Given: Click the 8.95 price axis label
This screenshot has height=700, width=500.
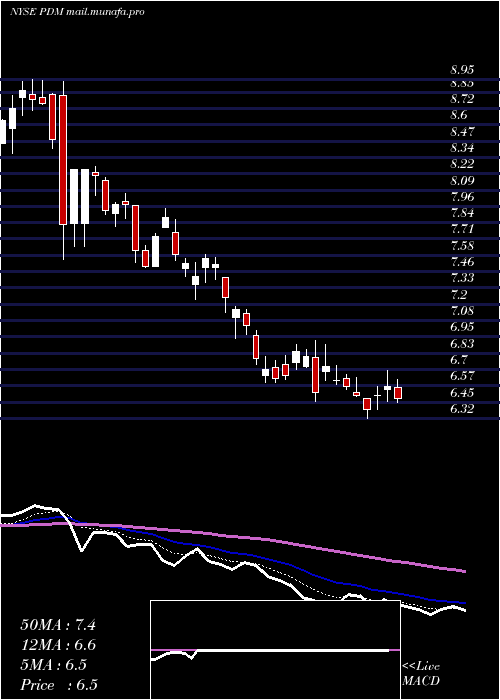Looking at the screenshot, I should [462, 70].
